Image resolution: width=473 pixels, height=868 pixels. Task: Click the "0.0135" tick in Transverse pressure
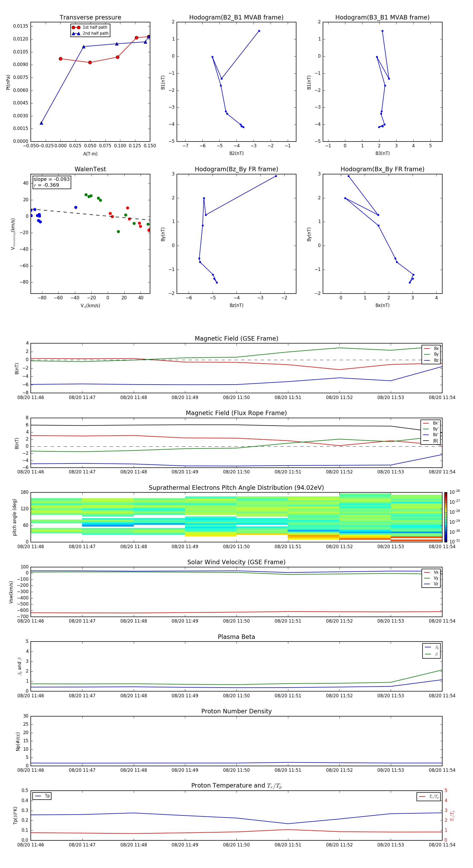pos(21,26)
